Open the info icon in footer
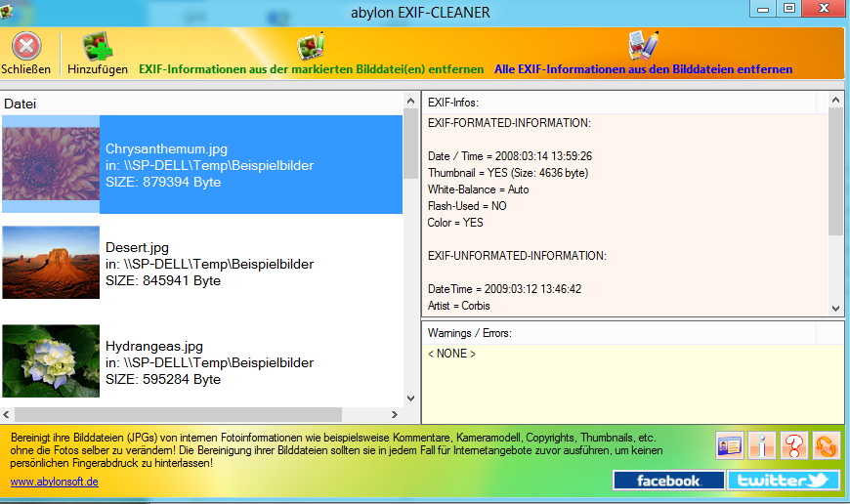The height and width of the screenshot is (504, 850). click(x=762, y=446)
